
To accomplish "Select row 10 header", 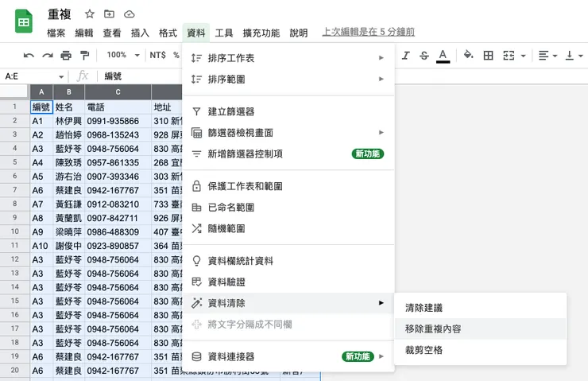I will [x=14, y=231].
